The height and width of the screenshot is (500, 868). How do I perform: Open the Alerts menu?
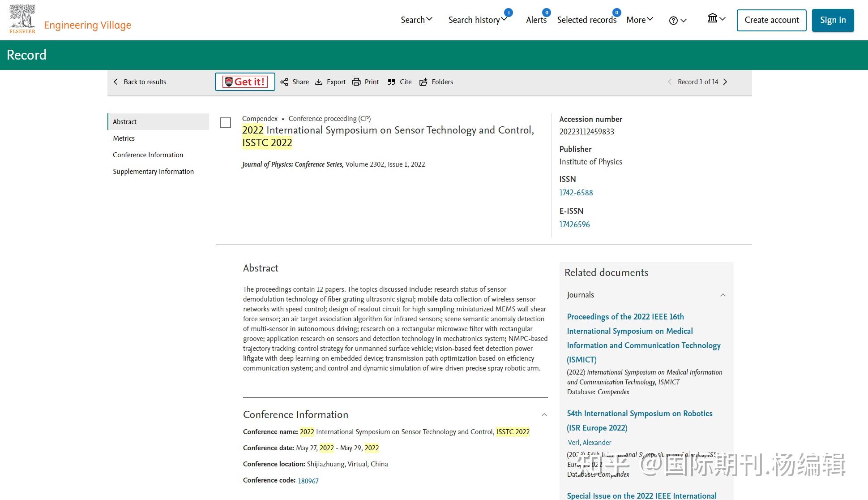click(x=536, y=20)
